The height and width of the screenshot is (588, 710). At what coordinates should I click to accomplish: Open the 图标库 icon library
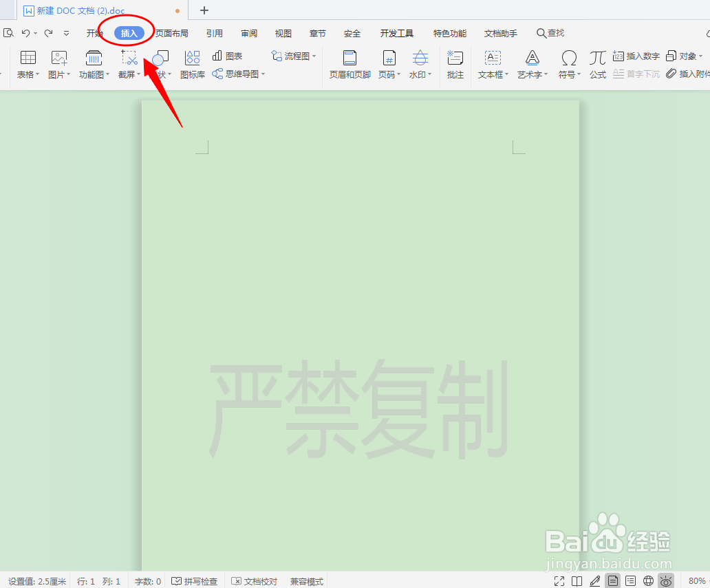[192, 64]
